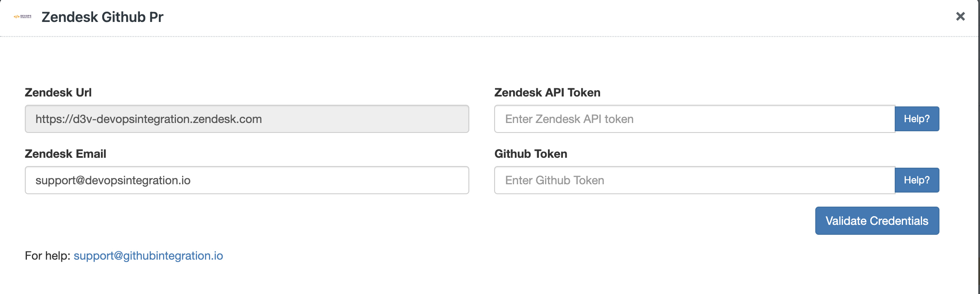Click into the Zendesk API token field
Screen dimensions: 980x294
pos(694,119)
